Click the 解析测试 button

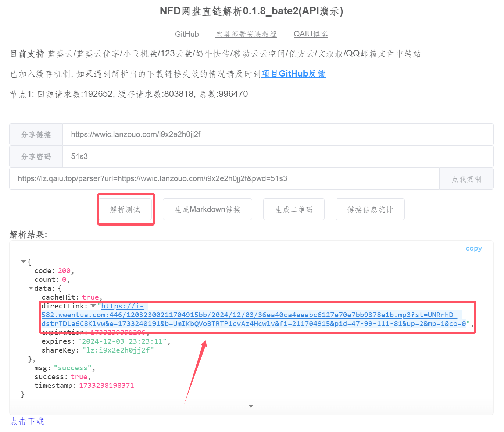tap(125, 209)
